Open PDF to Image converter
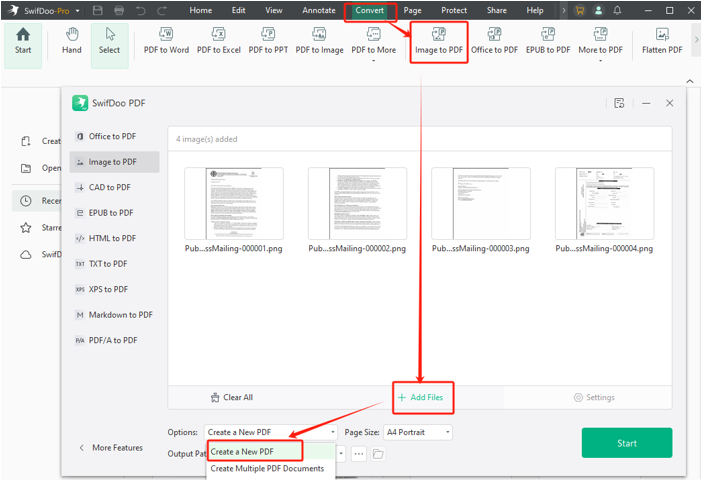The image size is (701, 480). 319,41
